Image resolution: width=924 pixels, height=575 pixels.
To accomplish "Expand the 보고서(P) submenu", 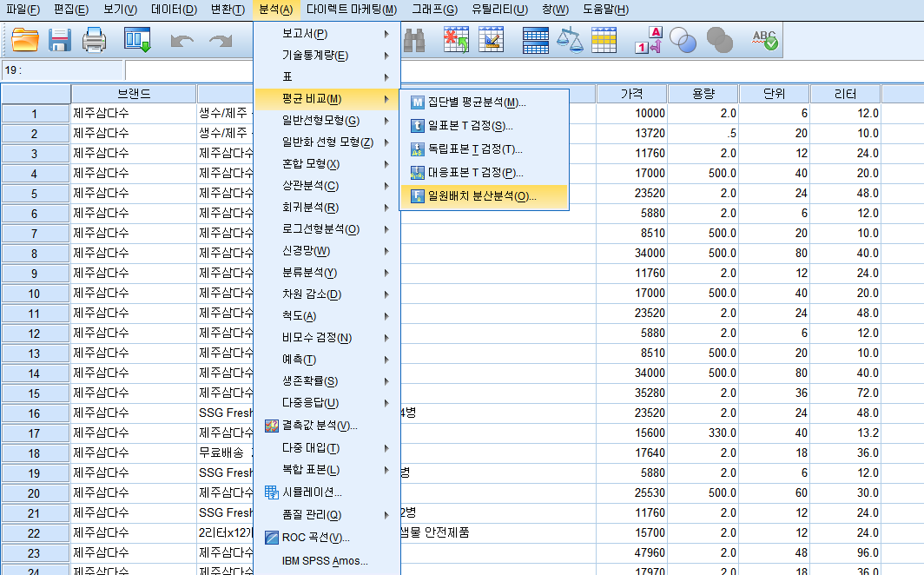I will point(327,34).
